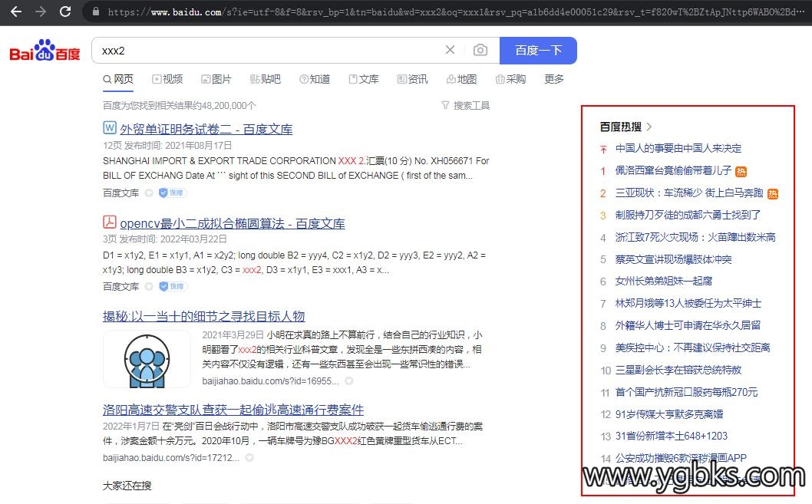Click circle icon beside 百度文库 under opencv result
812x504 pixels.
[x=149, y=286]
